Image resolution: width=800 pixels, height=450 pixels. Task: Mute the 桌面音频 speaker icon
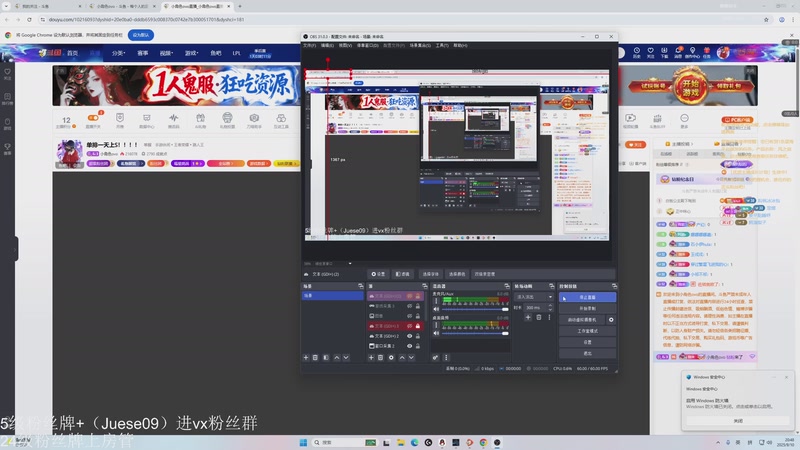436,333
